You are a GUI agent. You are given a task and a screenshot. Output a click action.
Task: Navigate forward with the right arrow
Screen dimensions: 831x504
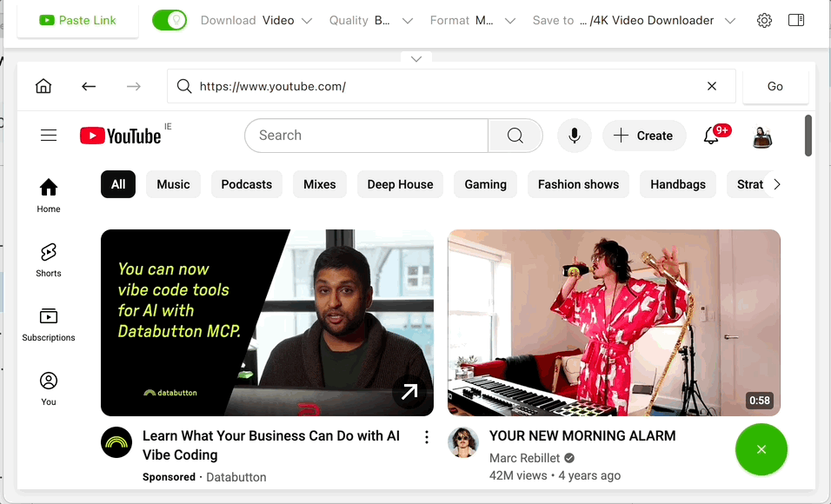pos(134,86)
